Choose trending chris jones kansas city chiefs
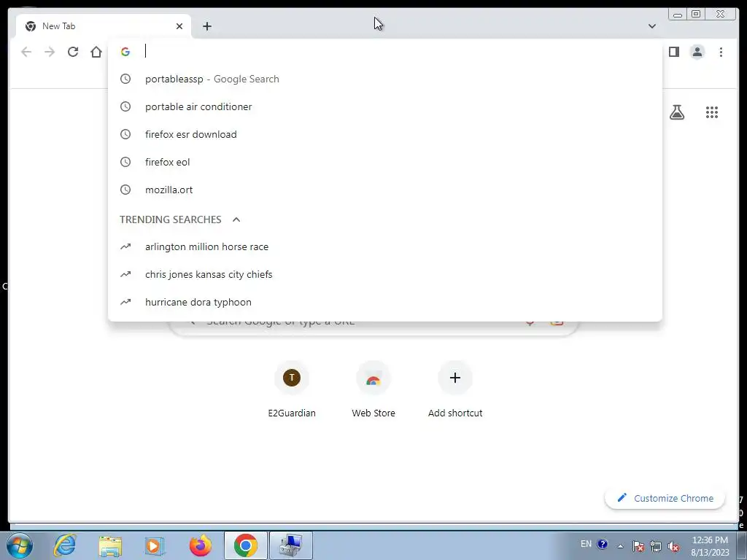Screen dimensions: 747x560 [385, 274]
